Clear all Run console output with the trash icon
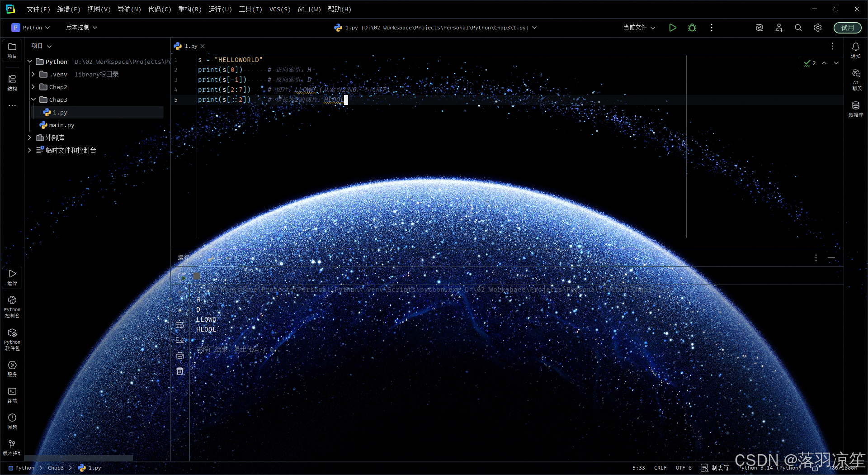 (180, 371)
